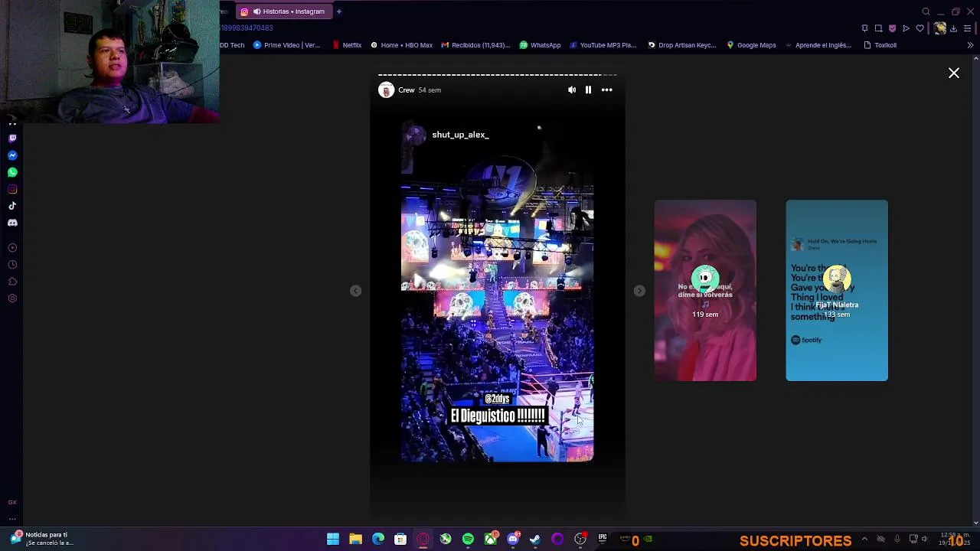Open the sidebar Settings gear icon

12,298
